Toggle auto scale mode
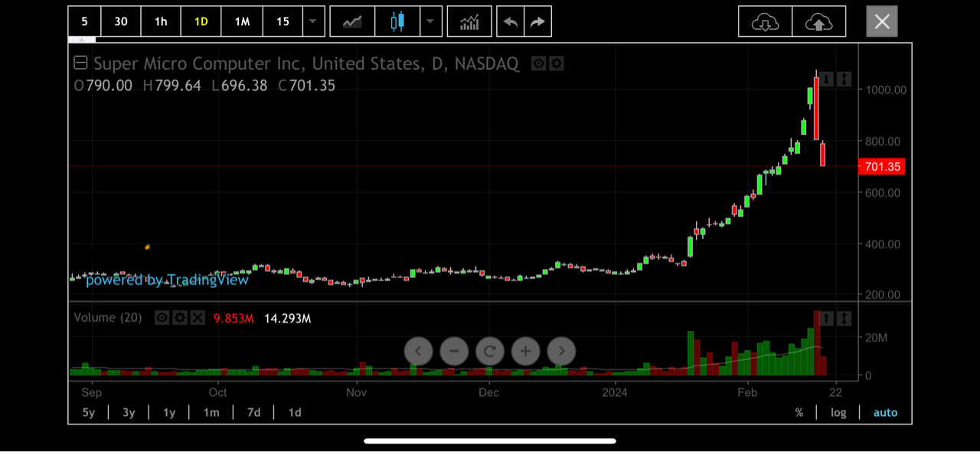This screenshot has height=452, width=980. [x=886, y=412]
